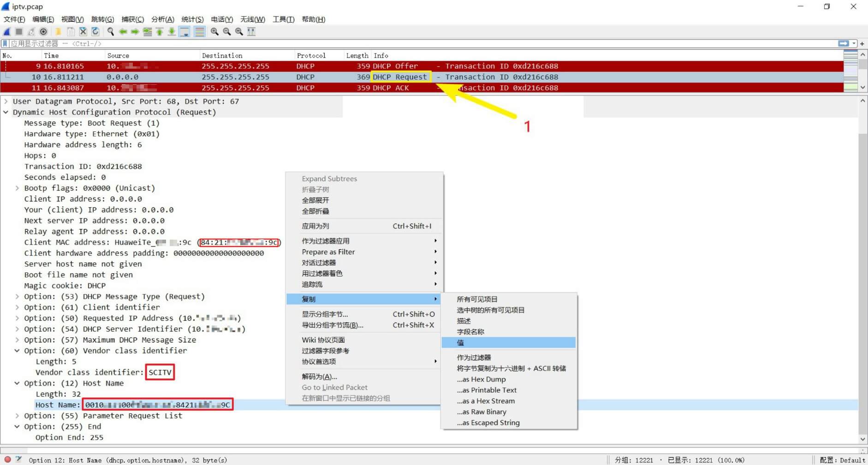The height and width of the screenshot is (465, 868).
Task: Open the find packet search tool
Action: [111, 31]
